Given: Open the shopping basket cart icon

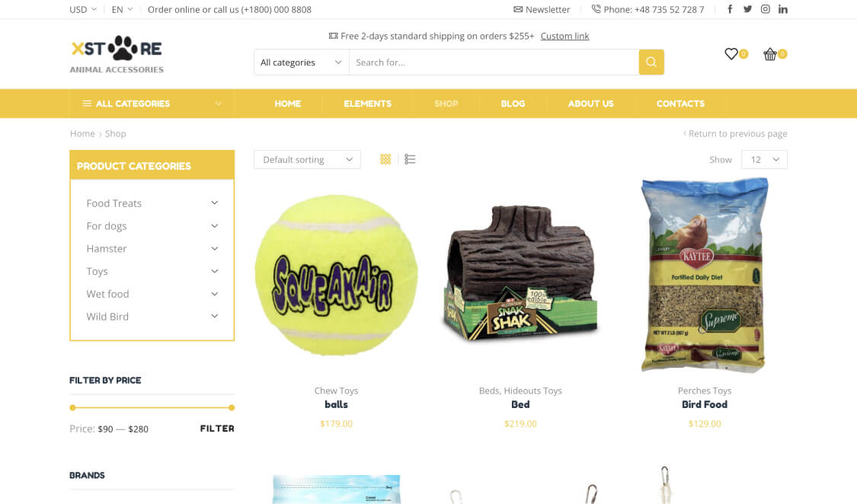Looking at the screenshot, I should [770, 54].
